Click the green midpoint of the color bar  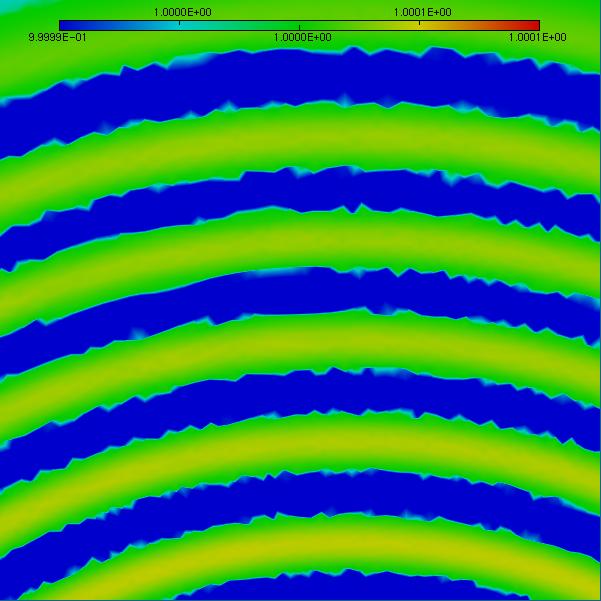tap(300, 25)
